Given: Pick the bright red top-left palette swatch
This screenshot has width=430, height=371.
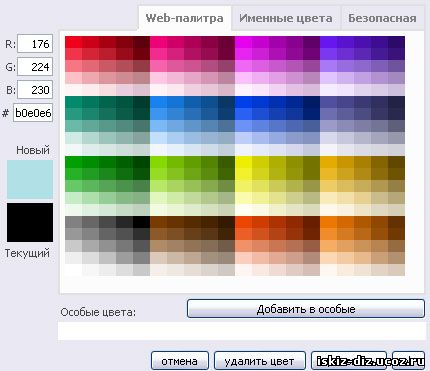Looking at the screenshot, I should pyautogui.click(x=73, y=42).
